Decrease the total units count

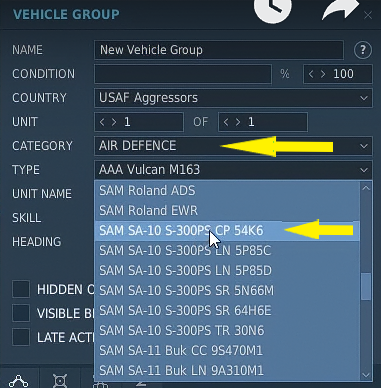226,122
